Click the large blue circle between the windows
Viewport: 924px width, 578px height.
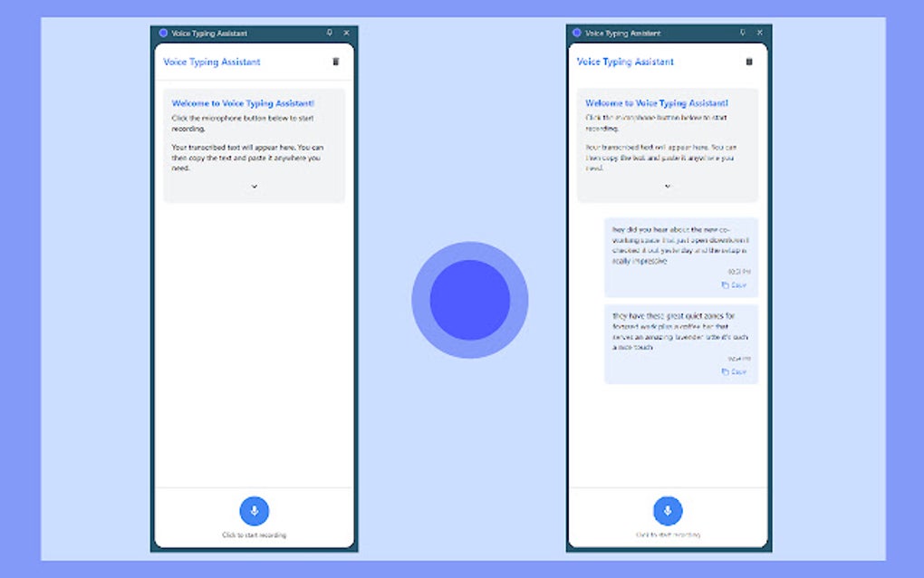[x=470, y=299]
